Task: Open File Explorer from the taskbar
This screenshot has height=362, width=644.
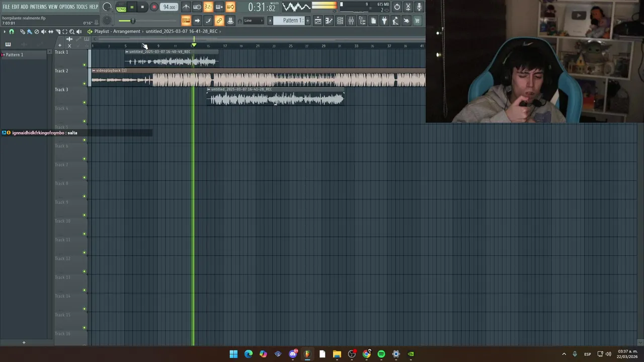Action: coord(337,354)
